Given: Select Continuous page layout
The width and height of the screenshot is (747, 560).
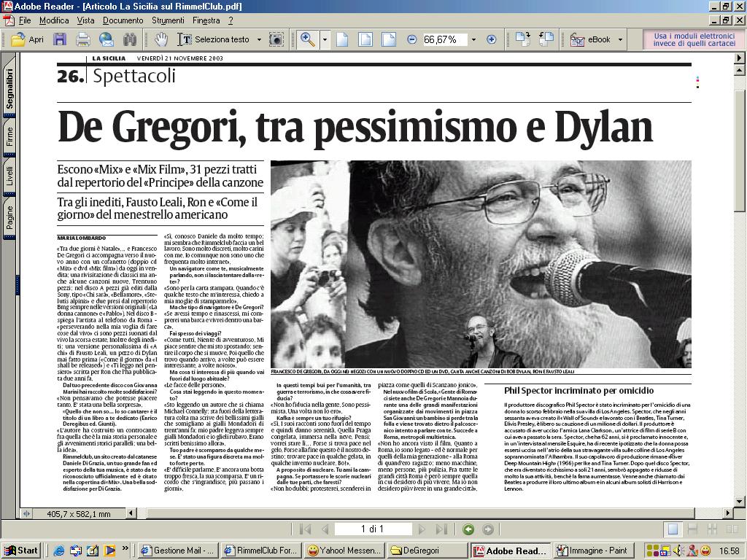Looking at the screenshot, I should point(693,529).
